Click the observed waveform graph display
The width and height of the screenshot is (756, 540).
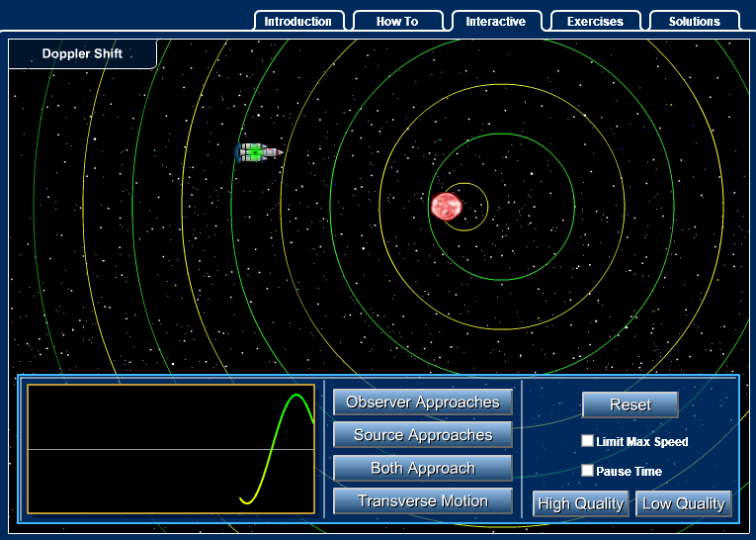(x=171, y=449)
